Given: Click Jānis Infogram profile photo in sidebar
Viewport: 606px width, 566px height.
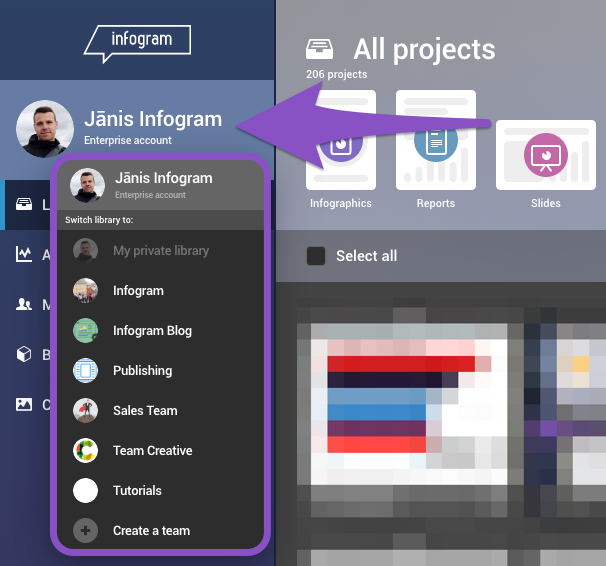Looking at the screenshot, I should coord(45,129).
